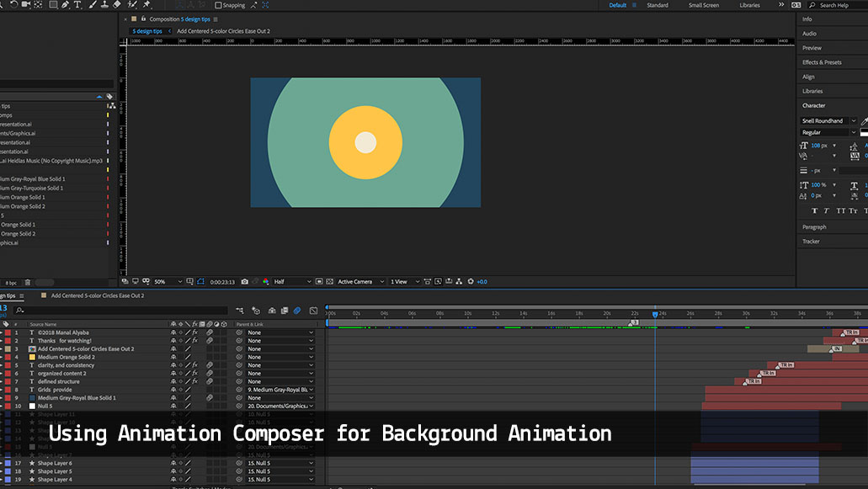Open the Effects & Presets panel
Image resolution: width=868 pixels, height=489 pixels.
click(x=821, y=62)
